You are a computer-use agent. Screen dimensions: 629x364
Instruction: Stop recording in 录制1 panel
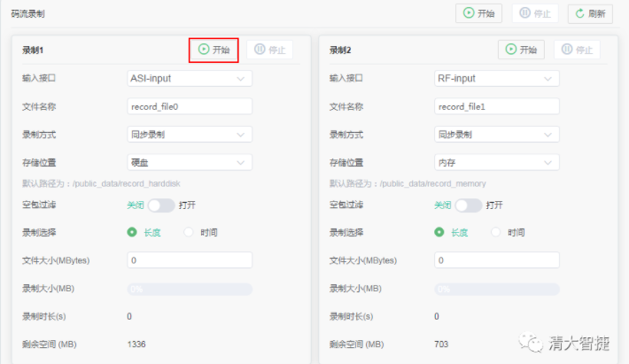click(x=269, y=50)
